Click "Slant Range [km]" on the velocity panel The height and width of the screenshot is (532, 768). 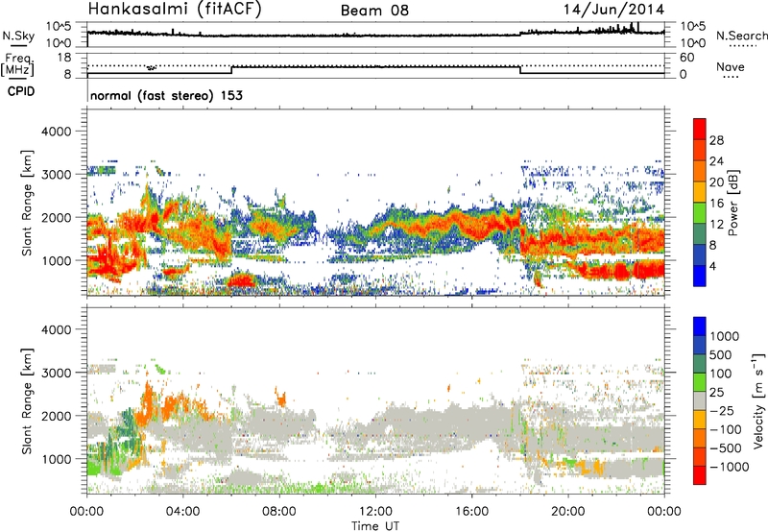[x=27, y=400]
